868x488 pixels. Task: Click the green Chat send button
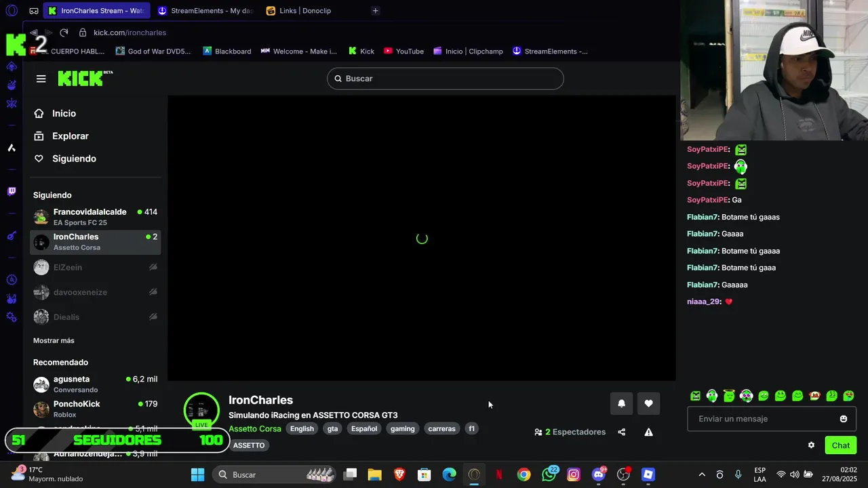coord(841,445)
